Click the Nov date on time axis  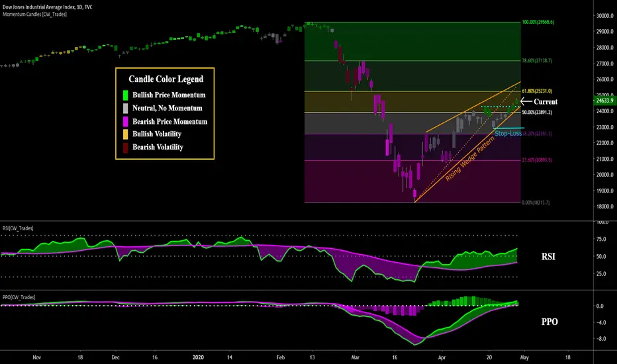pos(36,357)
